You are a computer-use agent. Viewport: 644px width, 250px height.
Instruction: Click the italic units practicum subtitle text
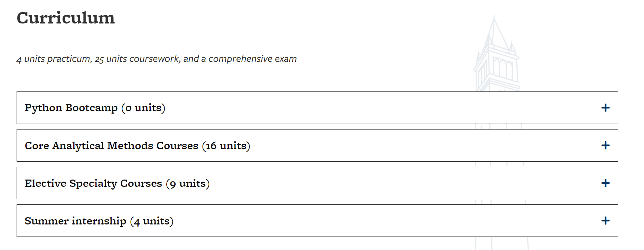point(156,59)
